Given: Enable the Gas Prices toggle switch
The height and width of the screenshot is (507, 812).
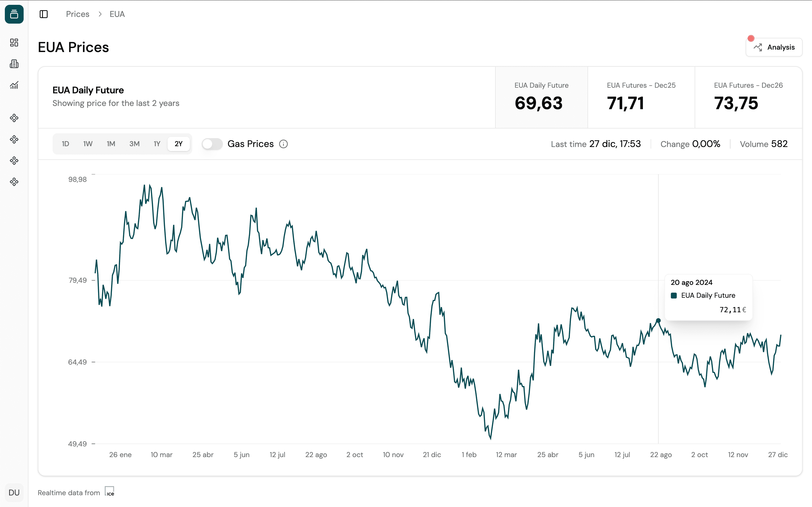Looking at the screenshot, I should [212, 144].
